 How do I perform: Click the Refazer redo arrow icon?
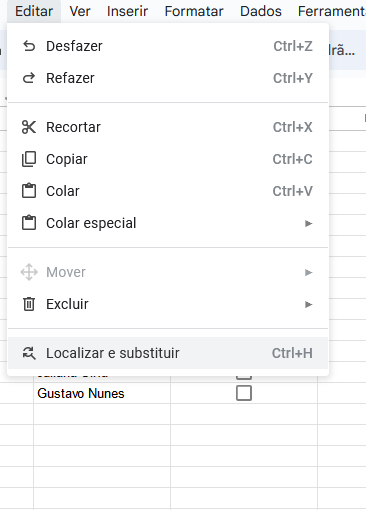click(29, 78)
